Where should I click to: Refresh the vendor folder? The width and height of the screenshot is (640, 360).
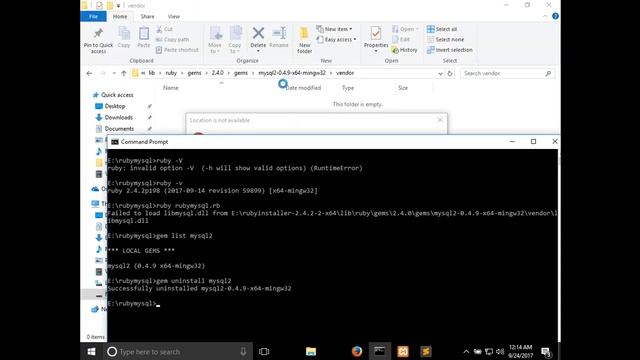pos(450,73)
